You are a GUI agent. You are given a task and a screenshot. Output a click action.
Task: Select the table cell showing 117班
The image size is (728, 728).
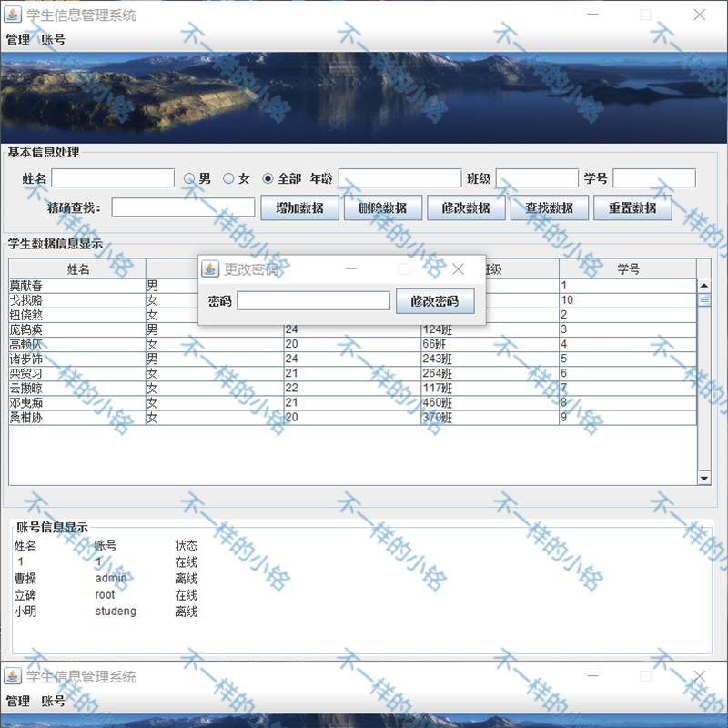point(490,389)
